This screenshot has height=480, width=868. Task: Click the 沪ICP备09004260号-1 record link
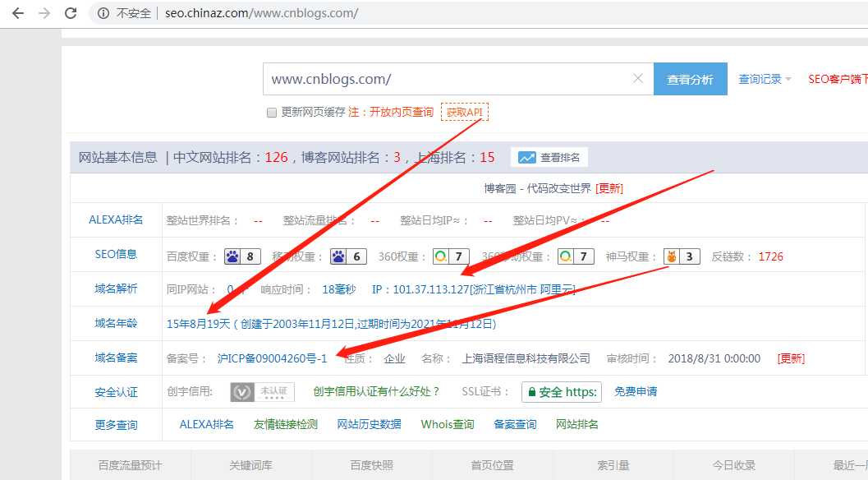272,358
